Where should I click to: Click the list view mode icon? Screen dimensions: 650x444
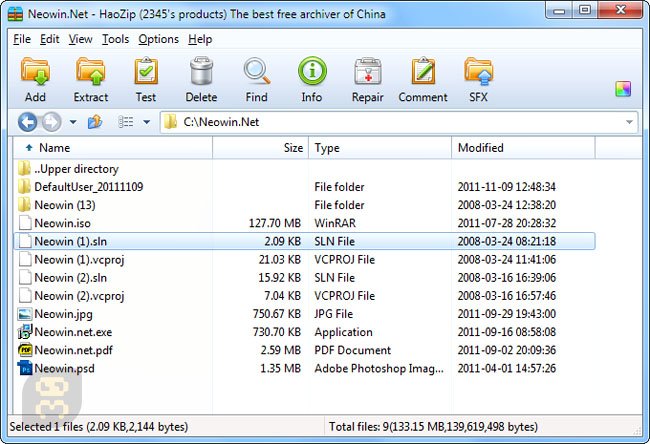point(126,122)
